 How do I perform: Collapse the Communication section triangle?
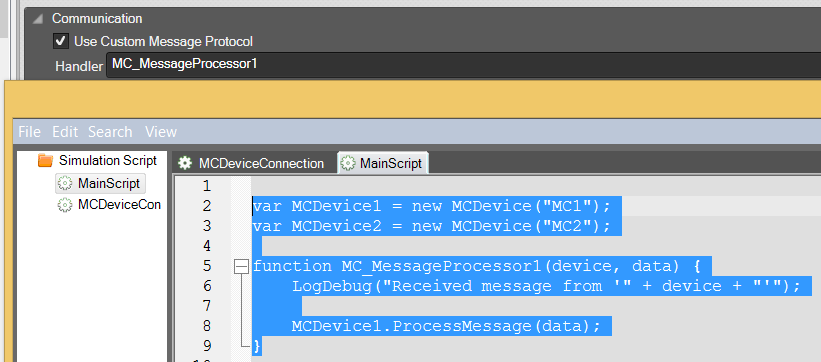click(x=38, y=19)
